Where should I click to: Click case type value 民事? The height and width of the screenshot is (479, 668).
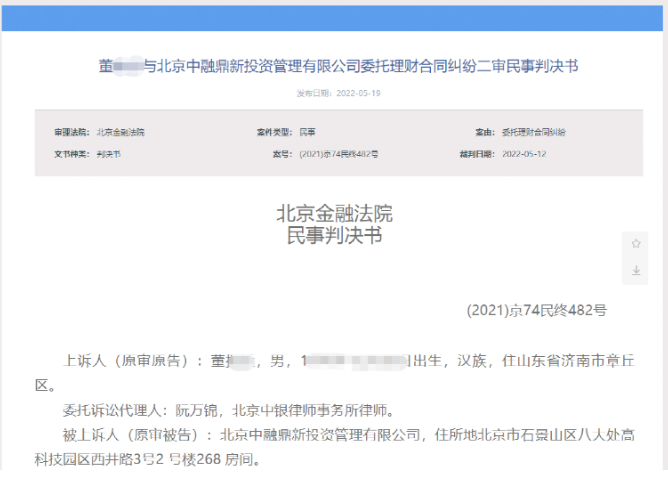tap(307, 133)
